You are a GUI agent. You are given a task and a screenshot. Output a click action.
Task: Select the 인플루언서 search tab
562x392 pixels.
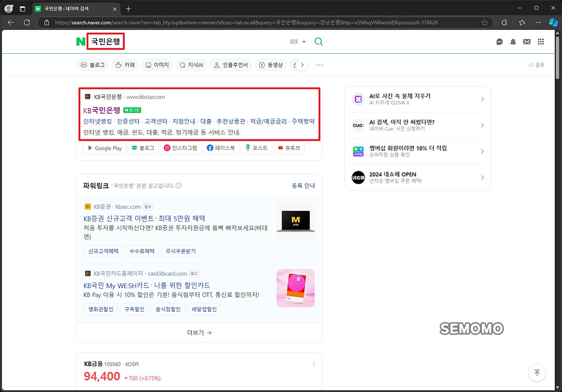point(231,65)
